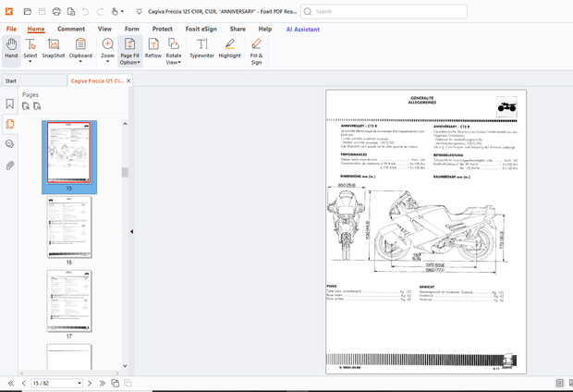
Task: Open the File menu
Action: point(11,29)
